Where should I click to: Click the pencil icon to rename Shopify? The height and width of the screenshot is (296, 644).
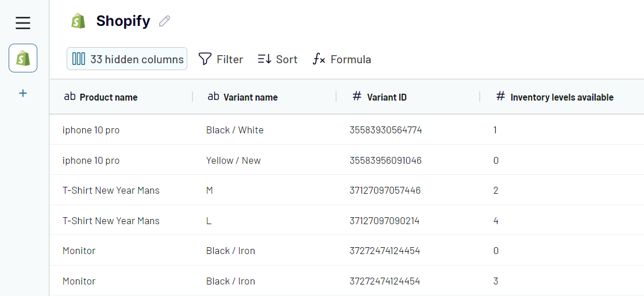(165, 21)
